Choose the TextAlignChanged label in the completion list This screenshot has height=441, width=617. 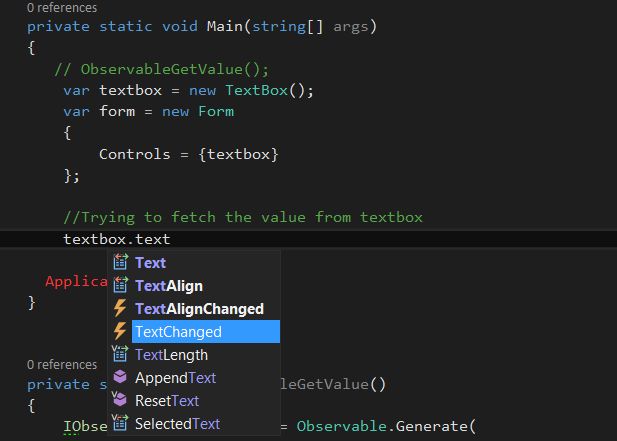pyautogui.click(x=199, y=308)
